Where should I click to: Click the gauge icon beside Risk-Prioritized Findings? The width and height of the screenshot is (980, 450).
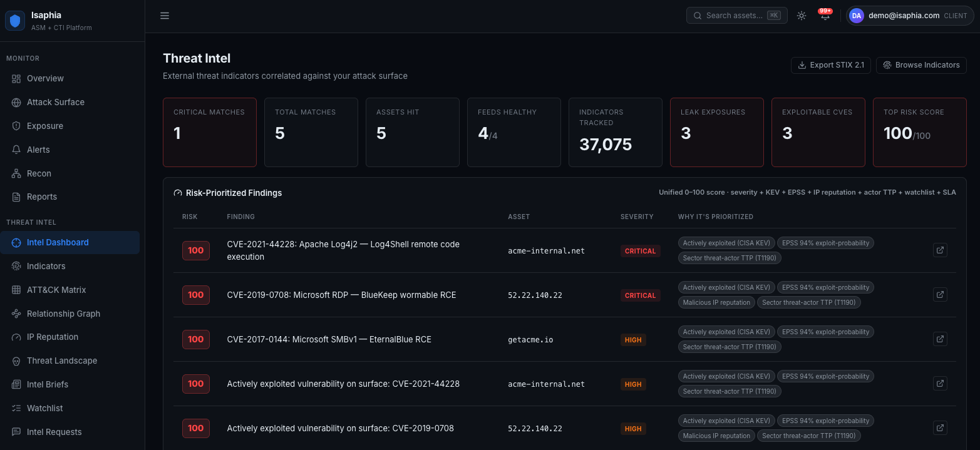pyautogui.click(x=178, y=193)
